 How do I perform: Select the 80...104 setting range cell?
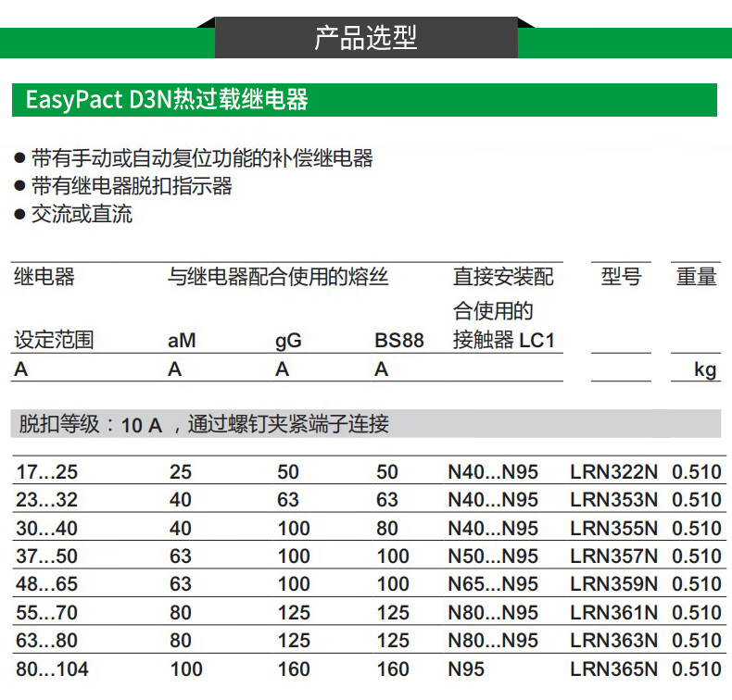[51, 669]
